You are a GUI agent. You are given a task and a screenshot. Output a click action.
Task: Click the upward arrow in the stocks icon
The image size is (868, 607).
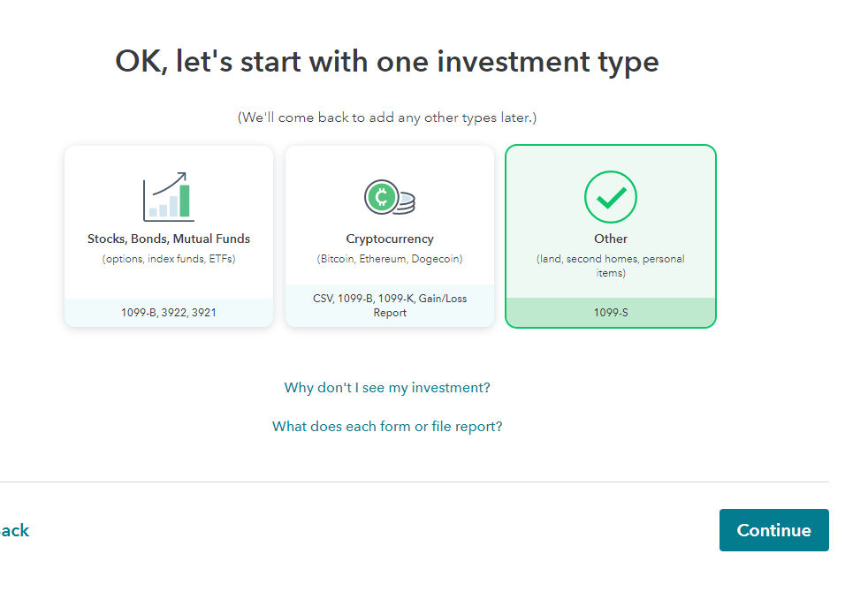click(x=170, y=183)
